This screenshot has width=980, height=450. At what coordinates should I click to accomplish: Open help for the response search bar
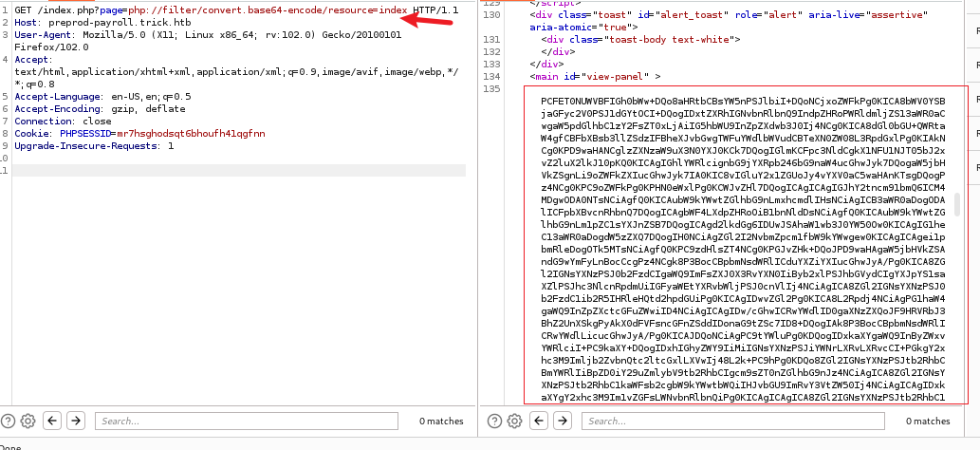point(494,421)
